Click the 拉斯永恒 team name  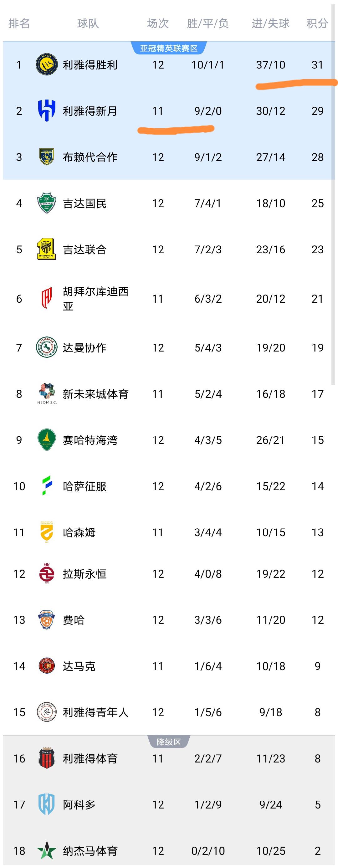point(84,574)
